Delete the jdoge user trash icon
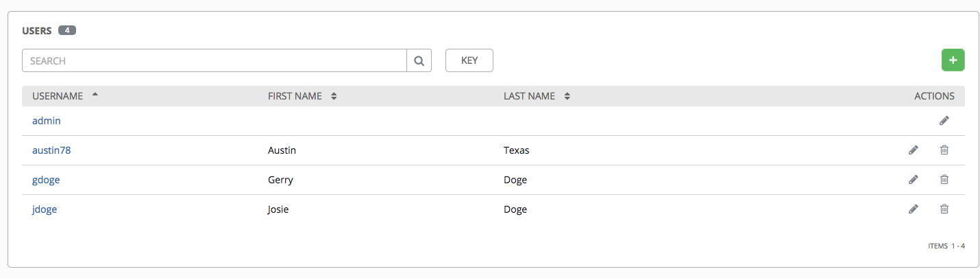The image size is (980, 278). tap(944, 209)
